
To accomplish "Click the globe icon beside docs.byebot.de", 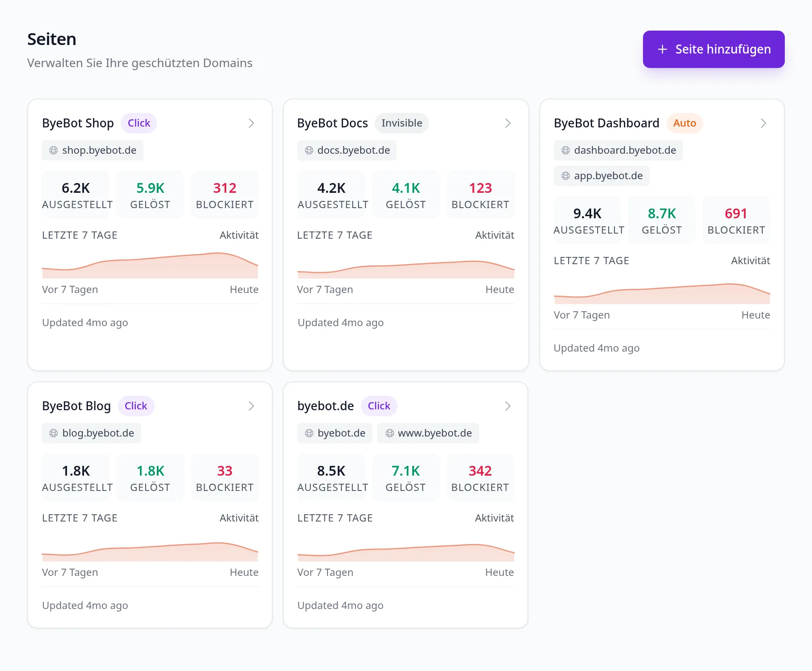I will [309, 150].
